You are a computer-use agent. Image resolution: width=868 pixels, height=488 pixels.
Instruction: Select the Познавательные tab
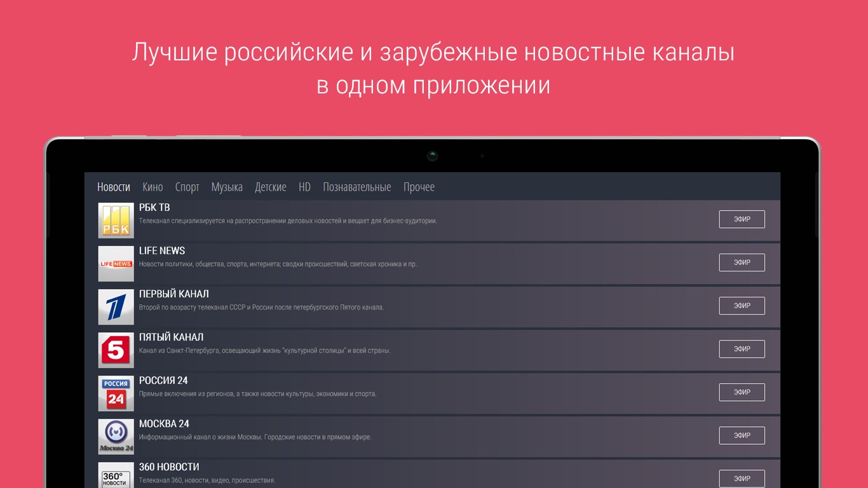tap(357, 186)
